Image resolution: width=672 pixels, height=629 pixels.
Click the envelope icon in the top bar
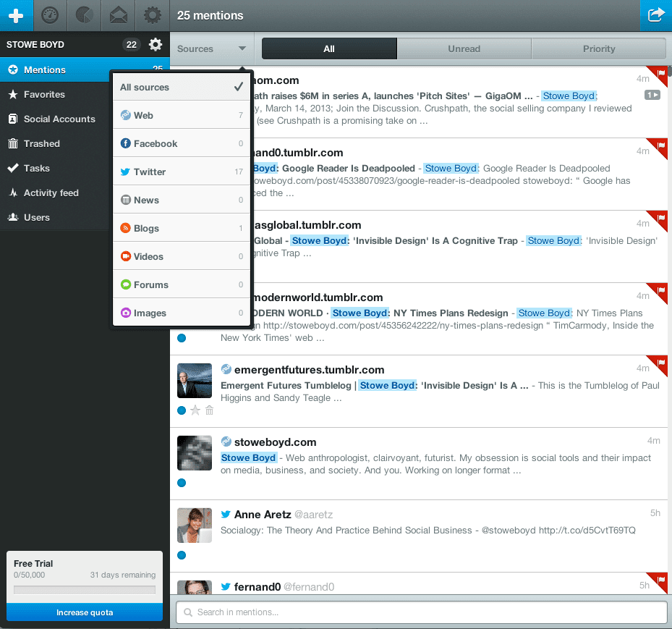click(x=119, y=15)
